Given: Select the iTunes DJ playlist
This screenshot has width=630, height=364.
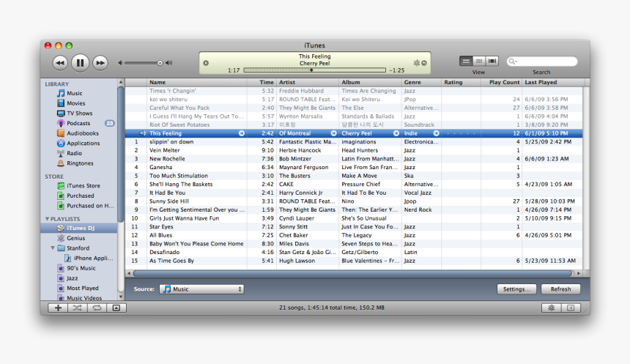Looking at the screenshot, I should point(79,229).
